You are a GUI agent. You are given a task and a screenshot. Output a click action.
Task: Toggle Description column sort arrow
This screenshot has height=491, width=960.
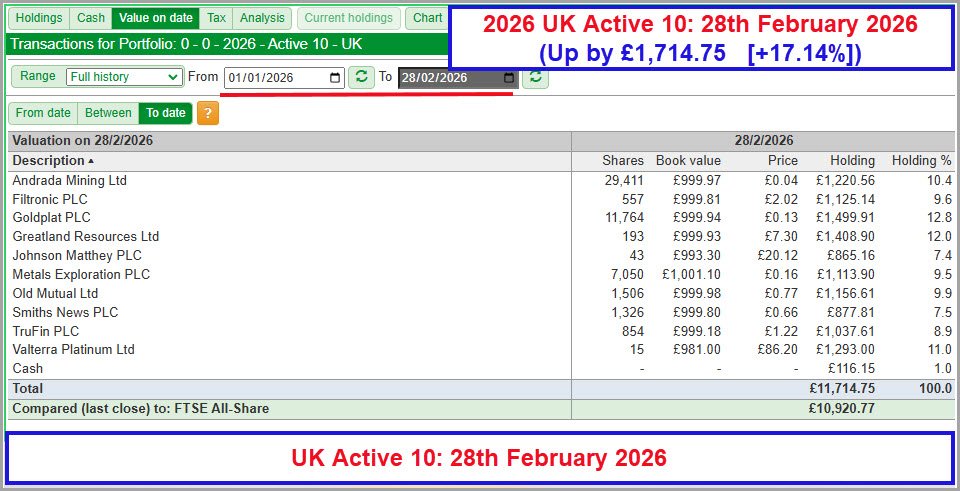91,161
